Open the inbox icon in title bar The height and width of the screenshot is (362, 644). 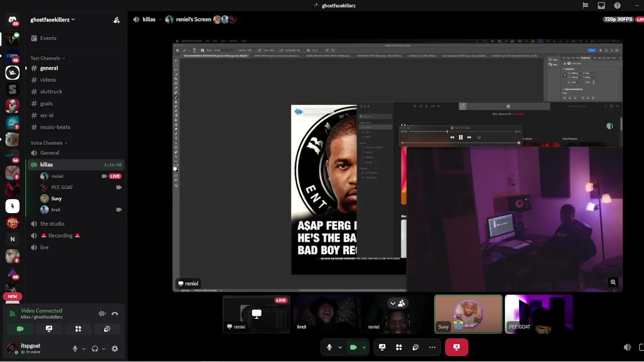click(x=601, y=6)
